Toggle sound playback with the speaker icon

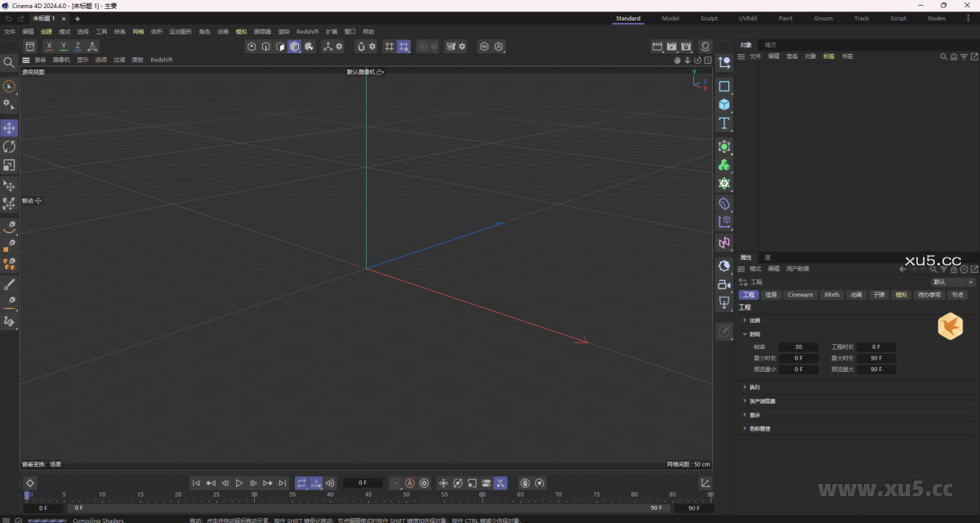click(329, 483)
